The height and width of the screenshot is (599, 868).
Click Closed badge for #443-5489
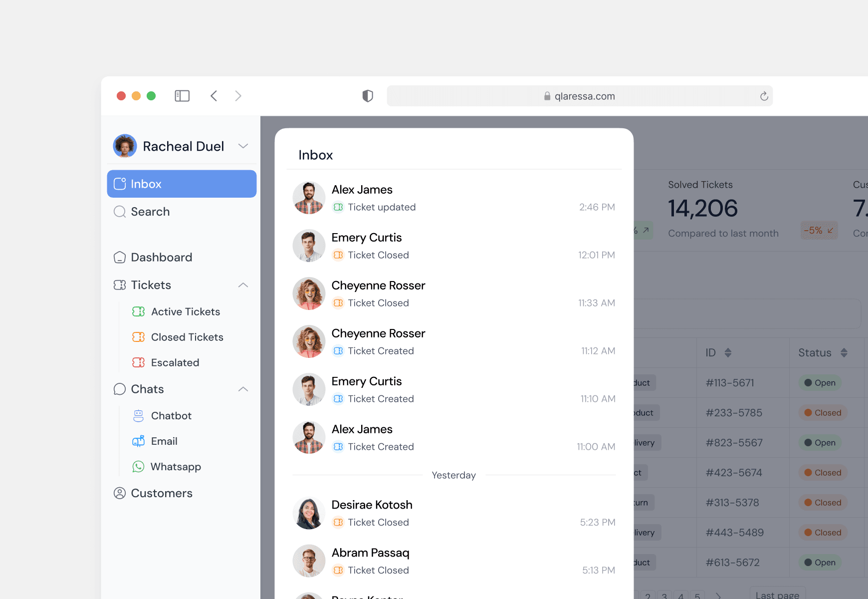[823, 533]
